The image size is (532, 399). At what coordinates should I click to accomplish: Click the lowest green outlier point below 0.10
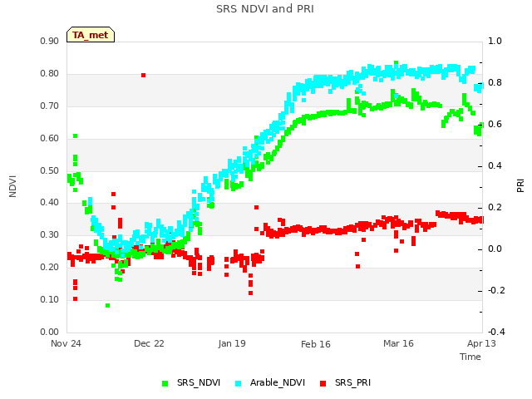pyautogui.click(x=107, y=306)
